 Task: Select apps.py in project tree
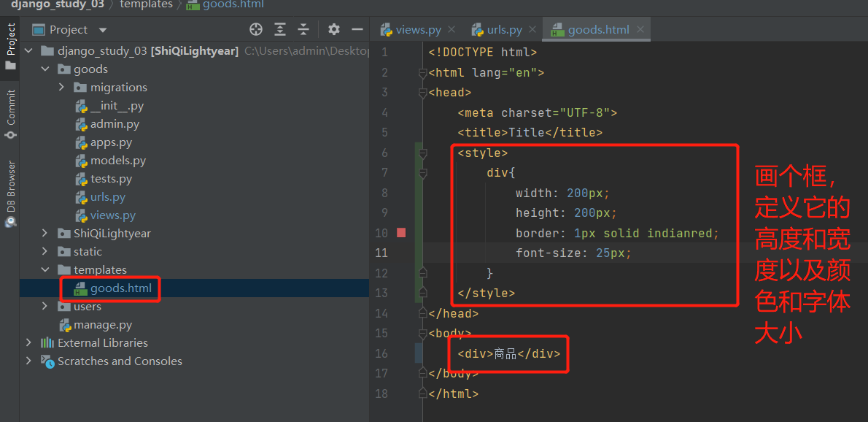click(112, 142)
